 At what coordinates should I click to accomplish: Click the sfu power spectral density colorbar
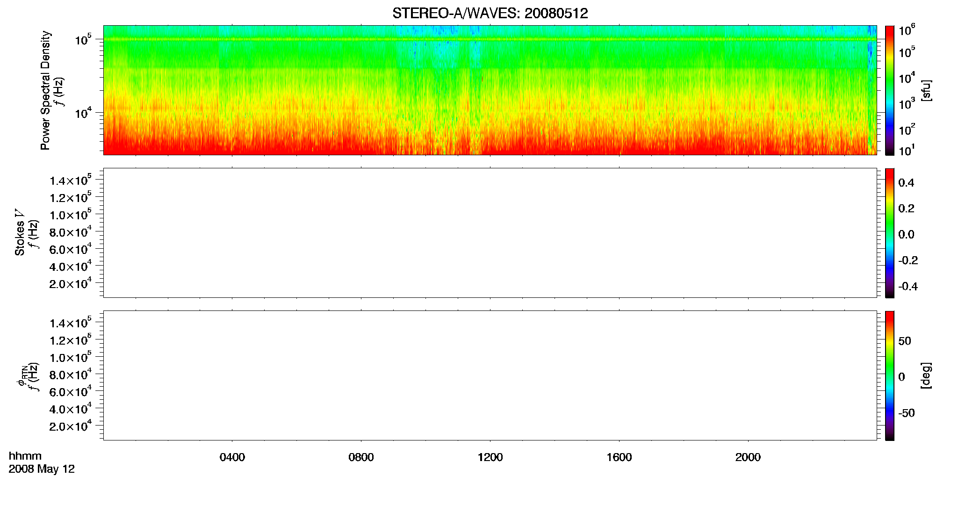tap(890, 90)
